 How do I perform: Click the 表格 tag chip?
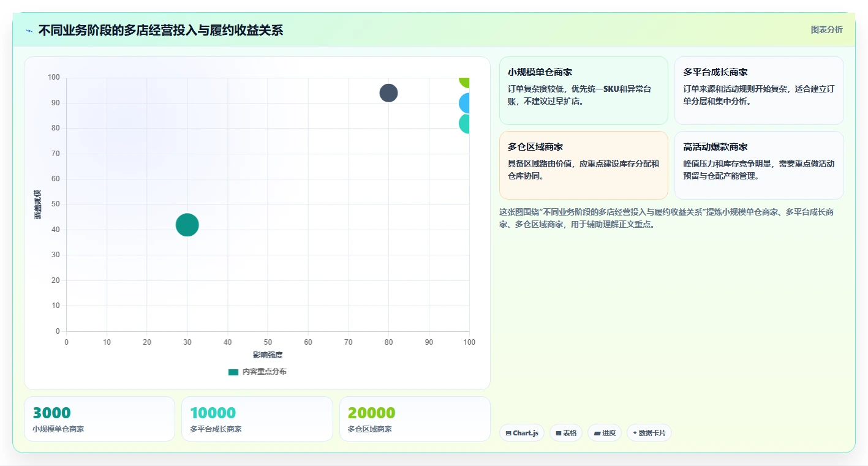566,433
